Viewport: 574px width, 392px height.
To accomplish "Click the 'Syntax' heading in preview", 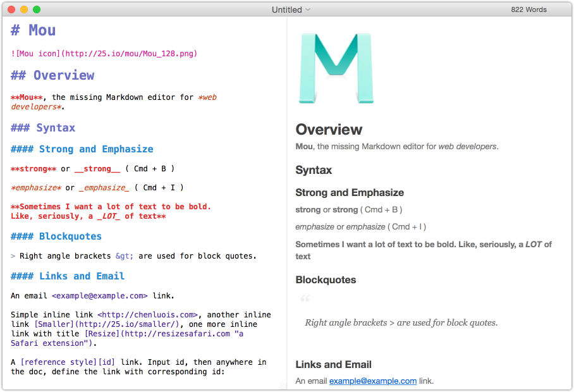I will [x=314, y=170].
